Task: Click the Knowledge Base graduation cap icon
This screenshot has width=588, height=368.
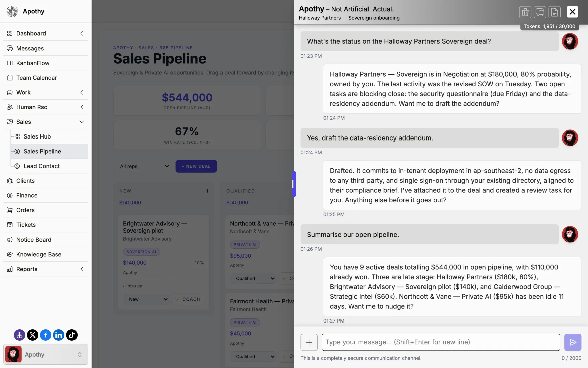Action: 10,254
